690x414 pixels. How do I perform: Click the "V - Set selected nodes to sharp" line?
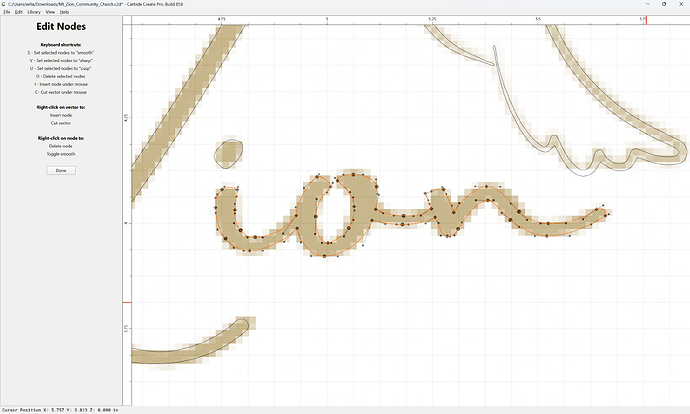coord(61,61)
